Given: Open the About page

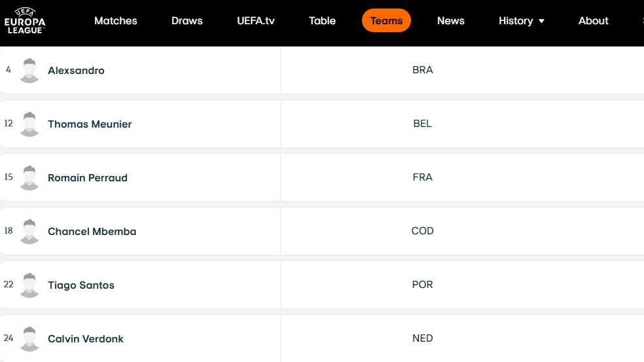Looking at the screenshot, I should coord(593,21).
